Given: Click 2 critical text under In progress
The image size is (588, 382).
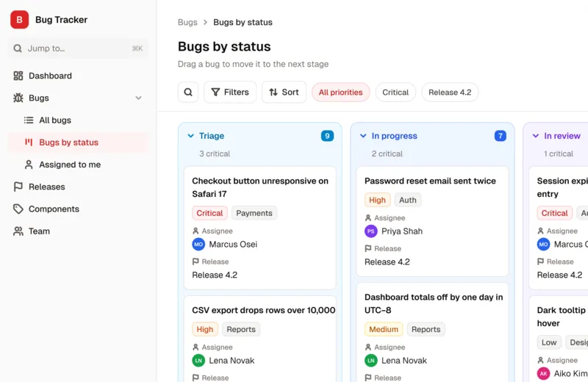Looking at the screenshot, I should (x=387, y=154).
